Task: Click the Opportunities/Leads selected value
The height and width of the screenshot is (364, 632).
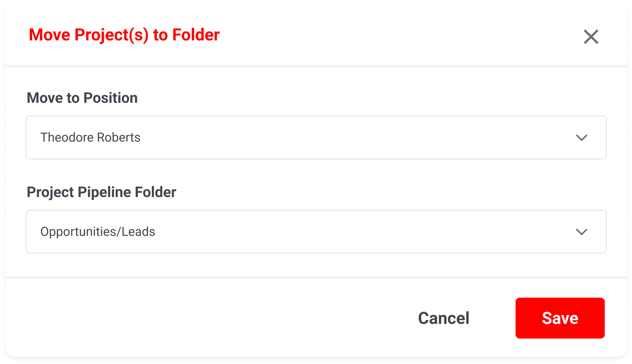Action: (98, 231)
